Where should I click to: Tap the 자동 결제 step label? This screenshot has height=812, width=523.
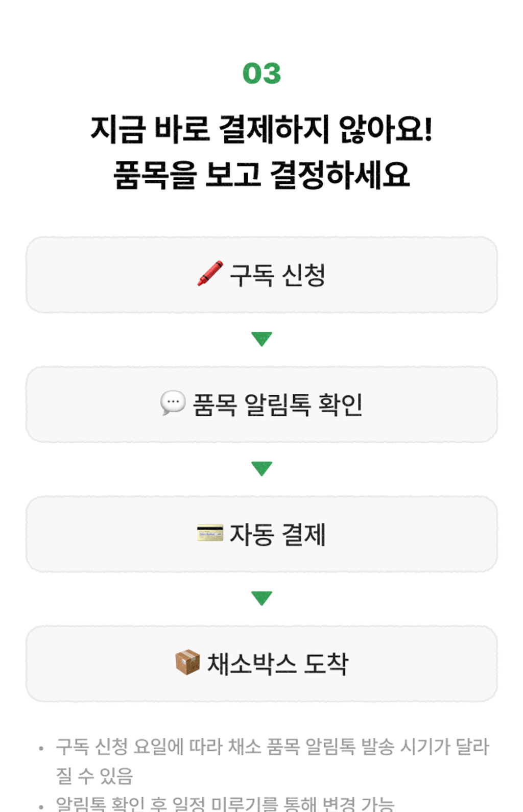pyautogui.click(x=277, y=535)
